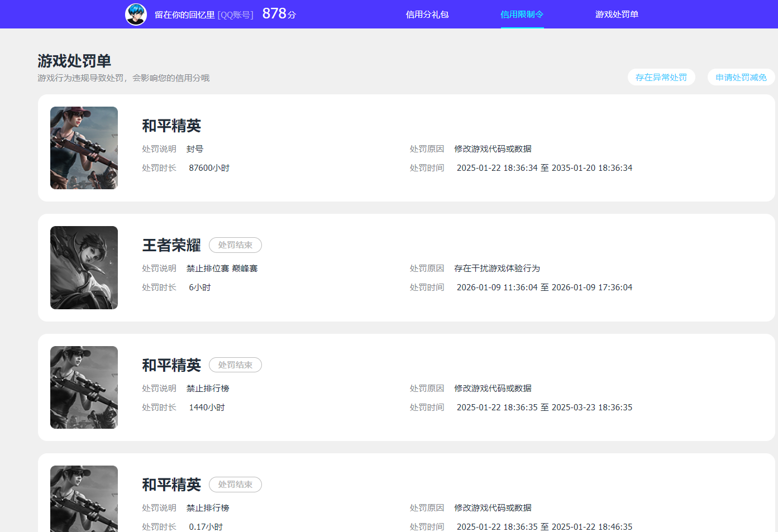The height and width of the screenshot is (532, 778).
Task: Click the user avatar in the header
Action: pyautogui.click(x=136, y=14)
